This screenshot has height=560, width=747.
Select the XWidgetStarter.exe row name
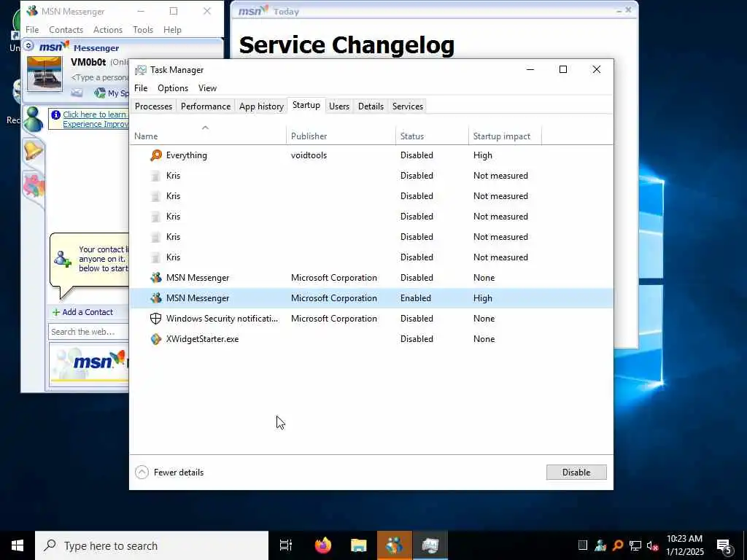203,339
